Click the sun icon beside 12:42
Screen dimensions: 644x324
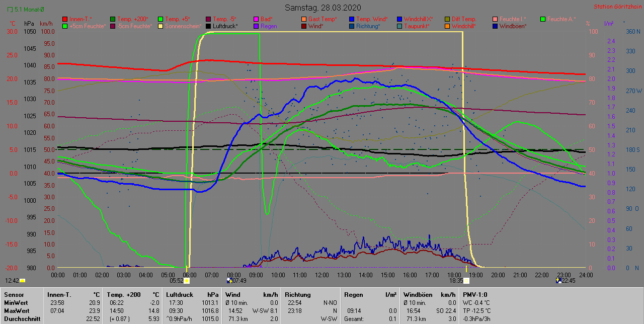[22, 281]
